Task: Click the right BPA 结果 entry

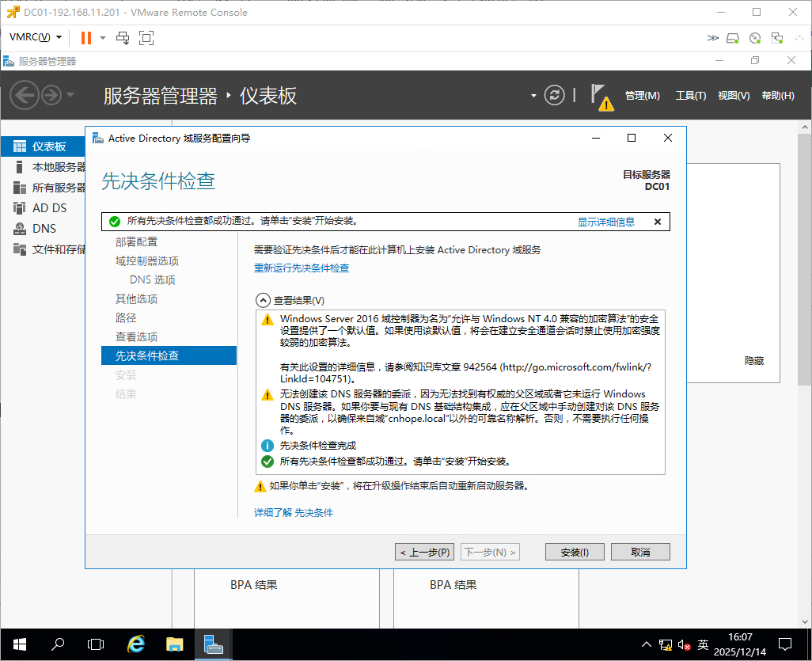Action: [453, 585]
